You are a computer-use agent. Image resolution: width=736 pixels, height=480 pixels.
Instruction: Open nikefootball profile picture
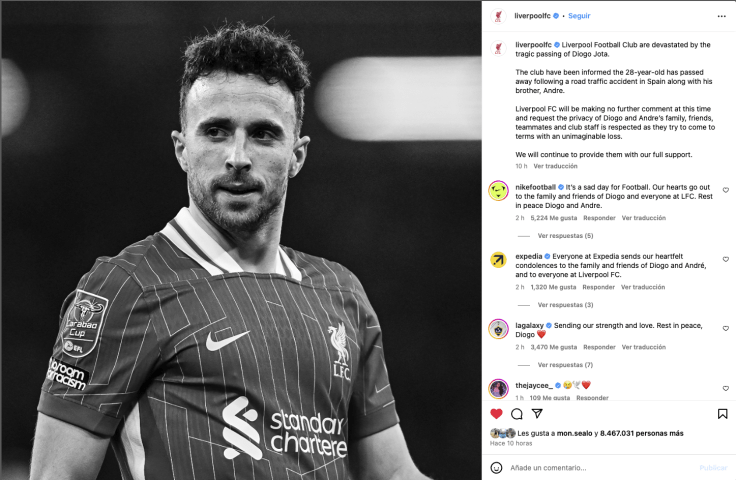498,191
